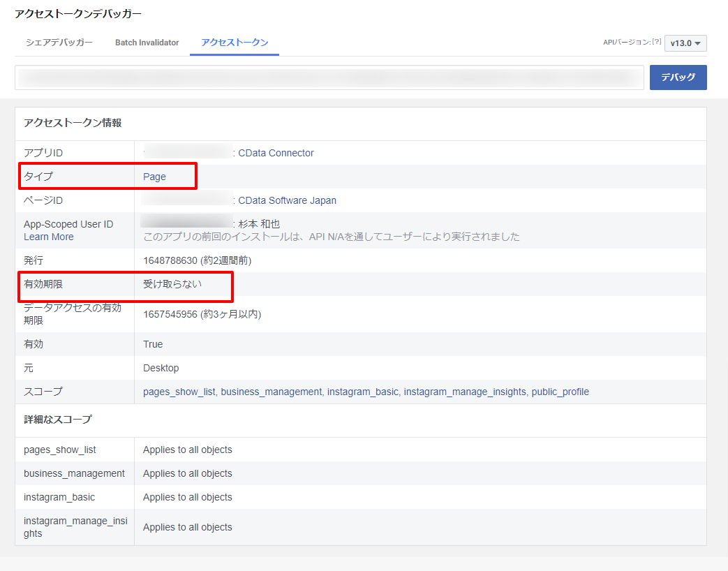Select the アクセストークン tab
728x571 pixels.
234,42
